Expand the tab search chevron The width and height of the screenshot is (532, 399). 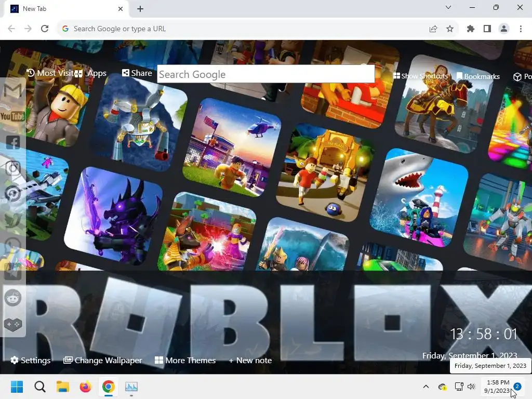pos(448,7)
